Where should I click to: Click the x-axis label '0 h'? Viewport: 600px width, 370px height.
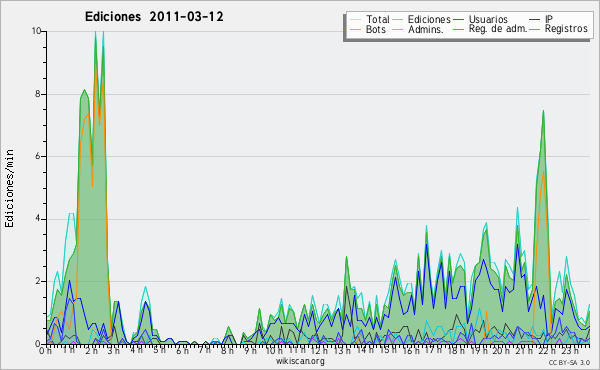click(x=45, y=350)
